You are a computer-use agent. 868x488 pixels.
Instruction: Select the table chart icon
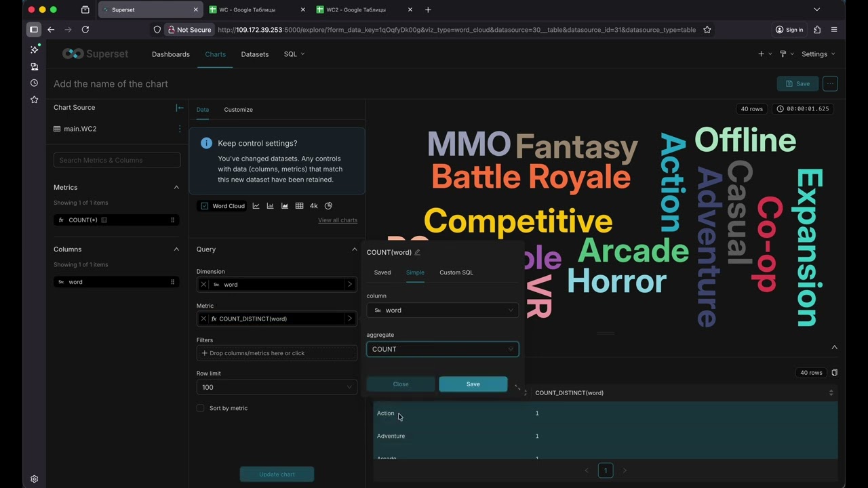(299, 206)
